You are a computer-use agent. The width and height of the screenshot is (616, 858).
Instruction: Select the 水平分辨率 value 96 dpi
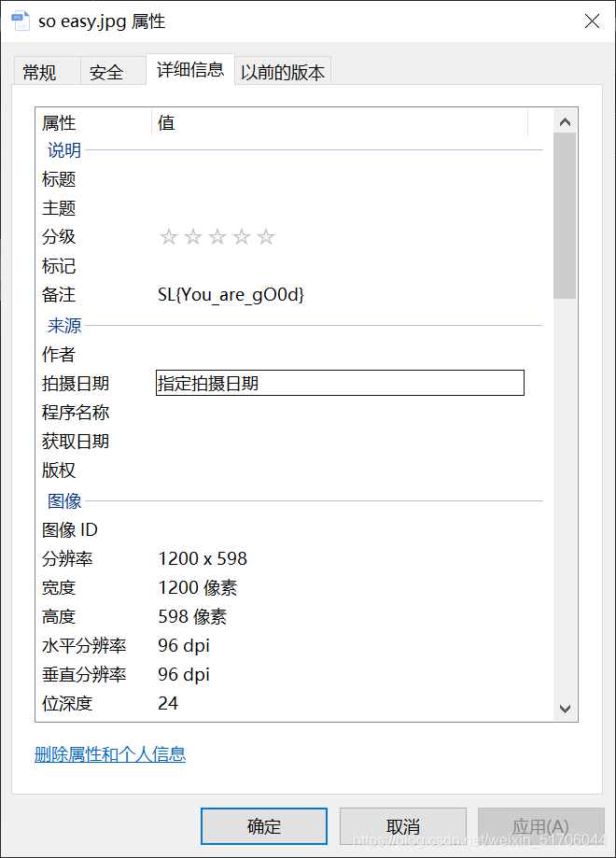(184, 646)
